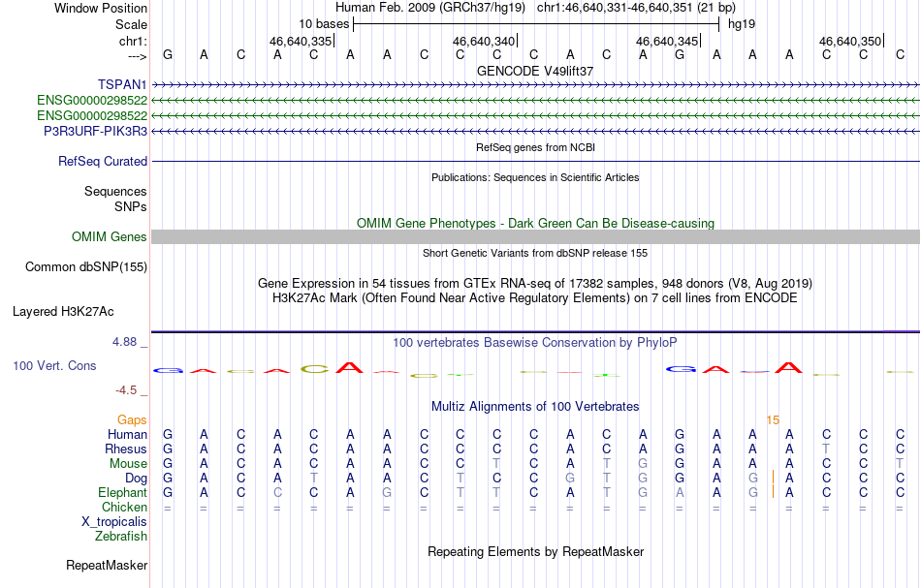
Task: Click the Dog species row label
Action: [x=137, y=479]
